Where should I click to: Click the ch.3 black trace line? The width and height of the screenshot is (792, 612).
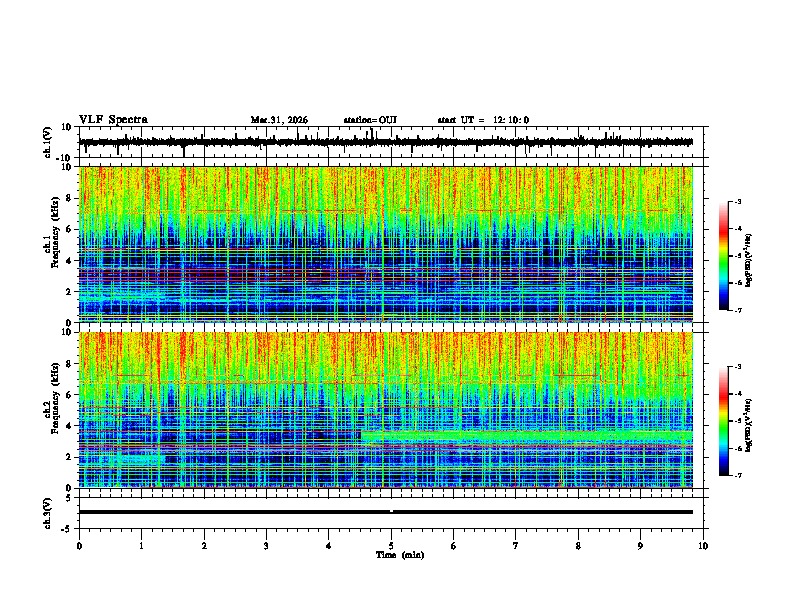386,512
